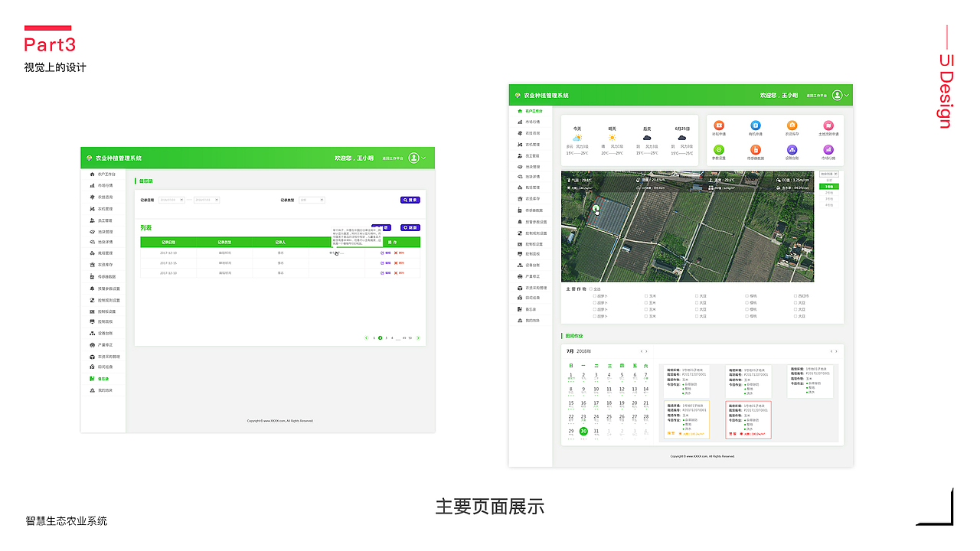The width and height of the screenshot is (980, 551).
Task: Open the yellow-bordered warning task card
Action: pyautogui.click(x=686, y=419)
